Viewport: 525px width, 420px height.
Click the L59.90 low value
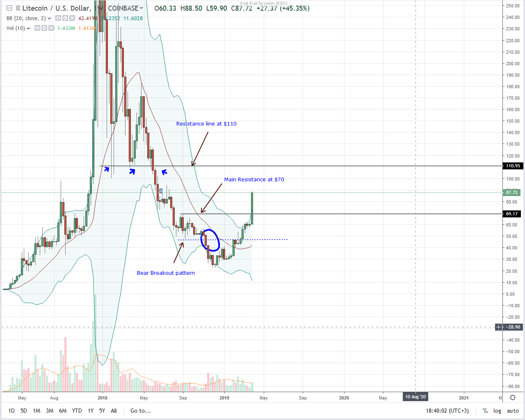point(216,8)
